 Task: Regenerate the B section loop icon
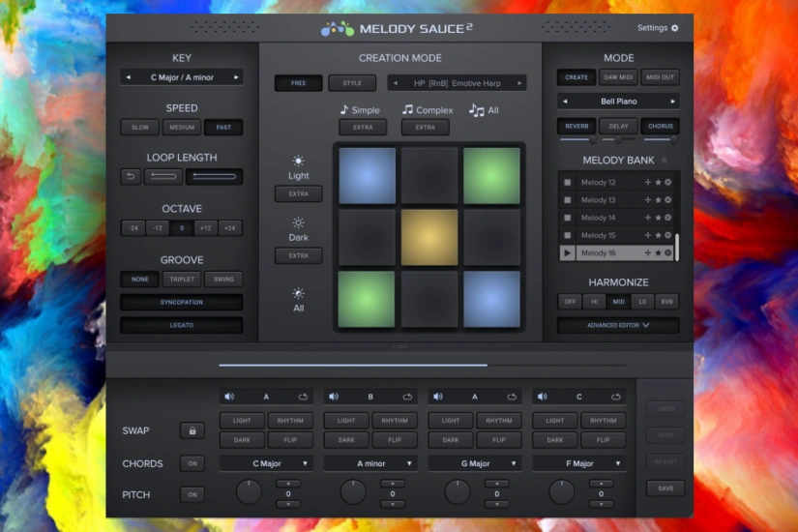407,397
